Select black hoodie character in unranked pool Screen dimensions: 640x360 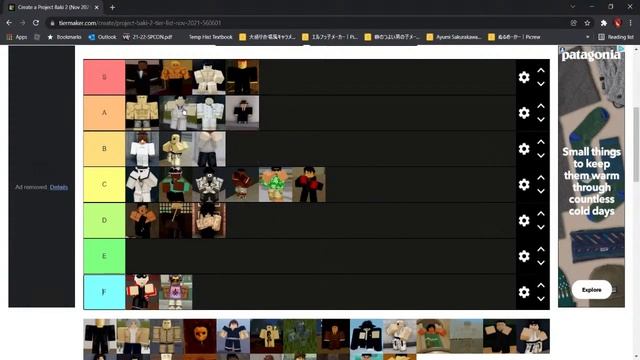[366, 336]
